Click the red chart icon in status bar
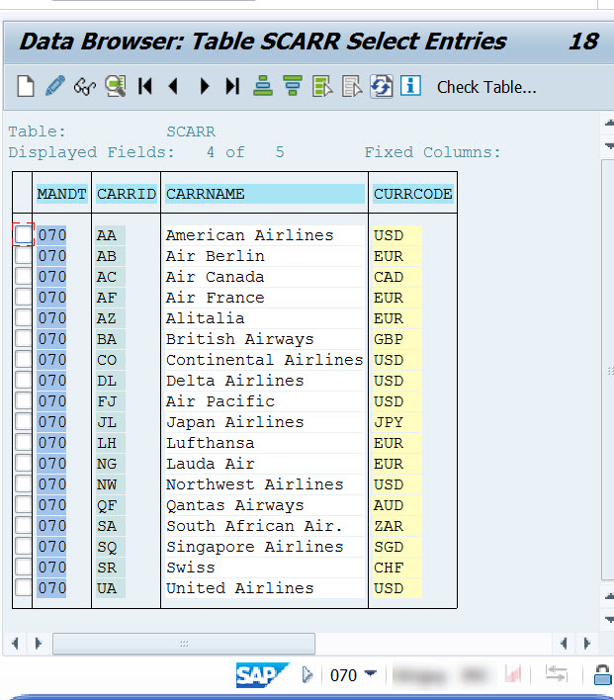Viewport: 614px width, 700px height. [513, 674]
